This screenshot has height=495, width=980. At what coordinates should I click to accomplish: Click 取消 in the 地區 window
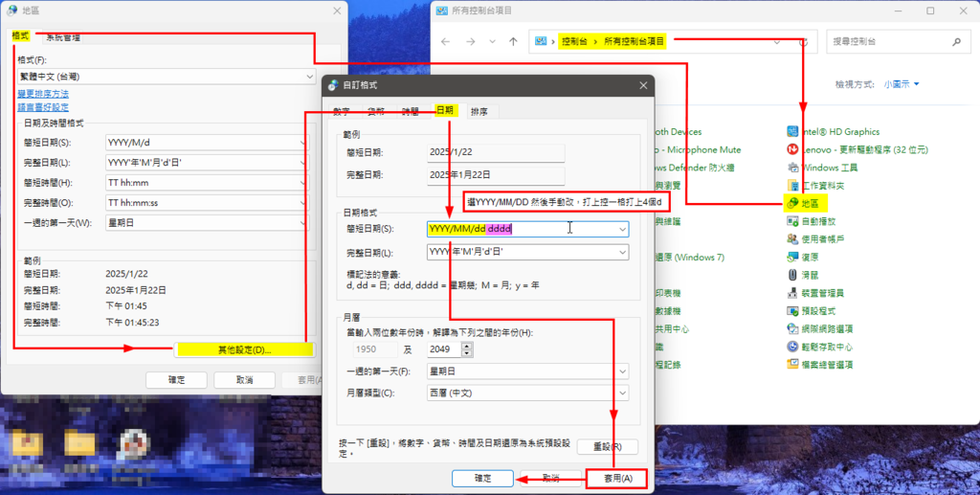pos(244,380)
